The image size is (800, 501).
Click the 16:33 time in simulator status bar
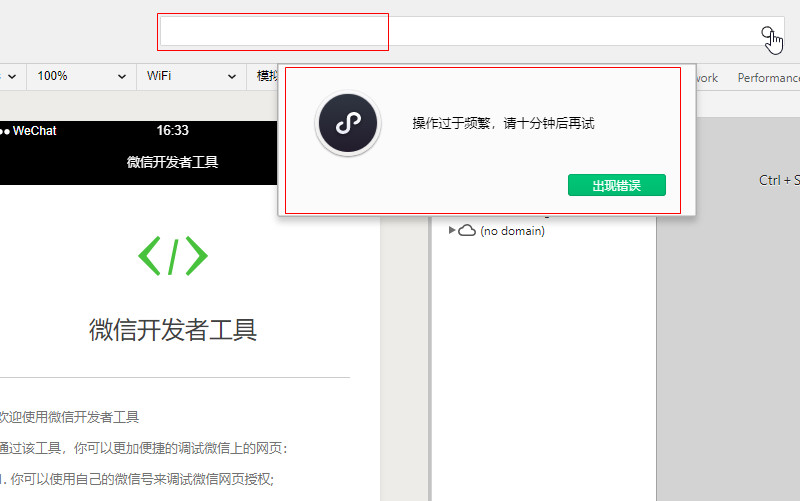point(172,131)
